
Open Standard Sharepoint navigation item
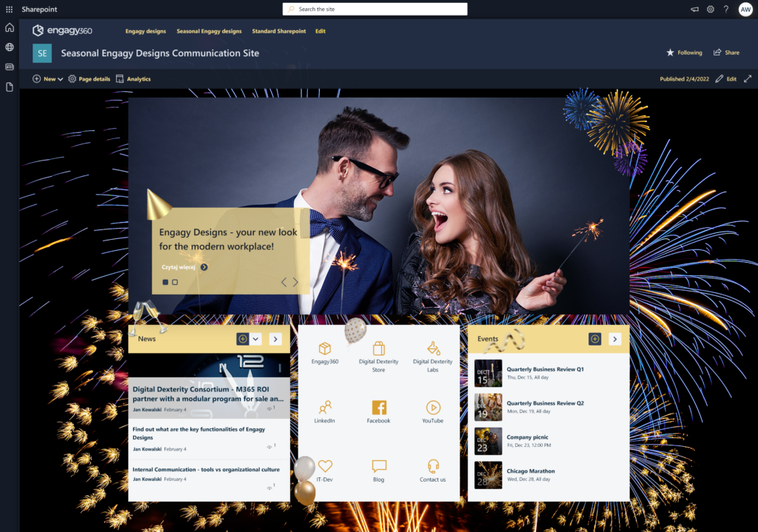coord(279,31)
